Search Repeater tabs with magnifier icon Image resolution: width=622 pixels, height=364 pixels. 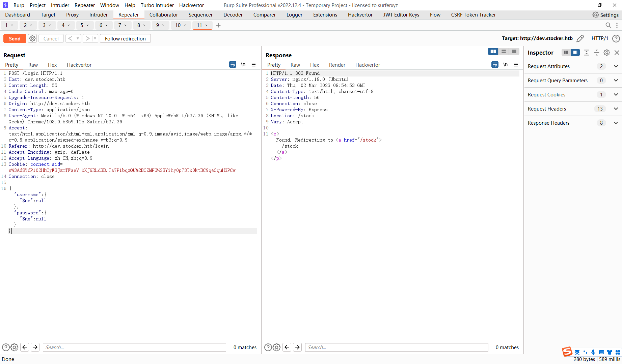(x=608, y=25)
